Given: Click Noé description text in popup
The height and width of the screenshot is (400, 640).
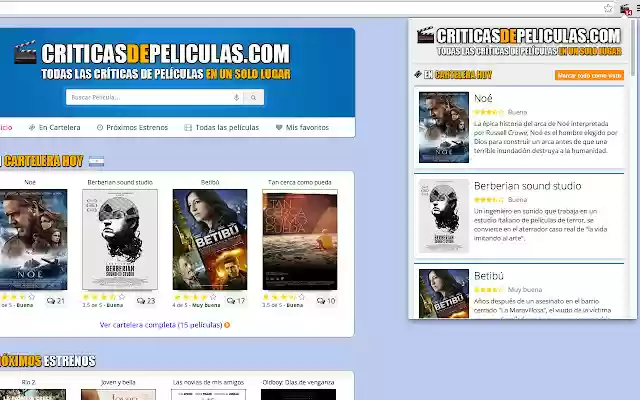Looking at the screenshot, I should 546,137.
